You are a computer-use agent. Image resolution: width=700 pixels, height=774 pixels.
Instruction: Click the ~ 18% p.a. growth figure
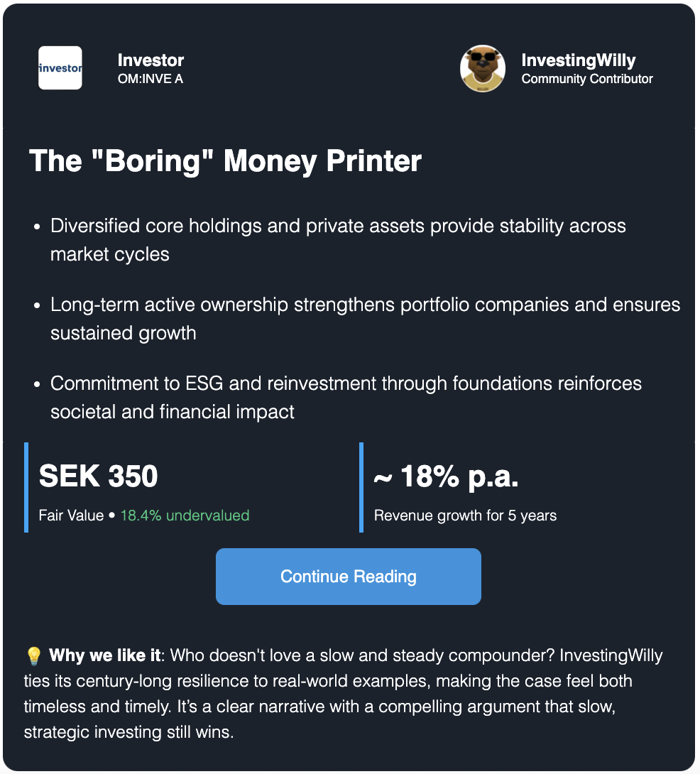click(x=447, y=476)
